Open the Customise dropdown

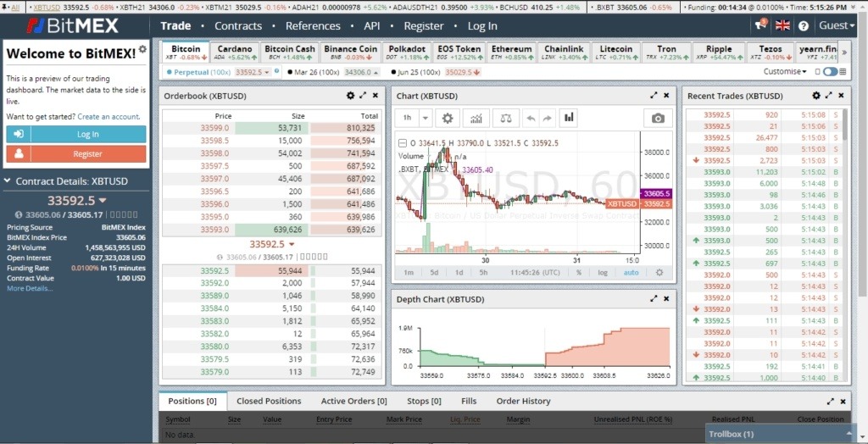pyautogui.click(x=784, y=71)
